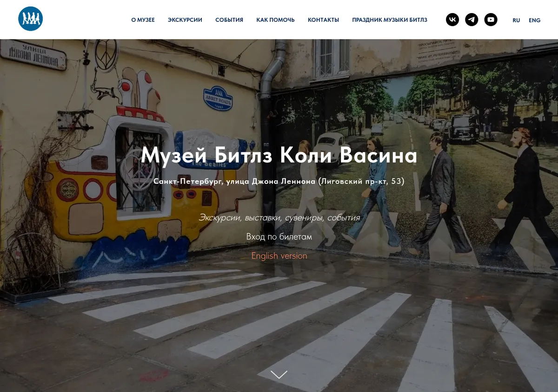558x392 pixels.
Task: Open the ЭКСКУРСИИ menu item
Action: (185, 20)
